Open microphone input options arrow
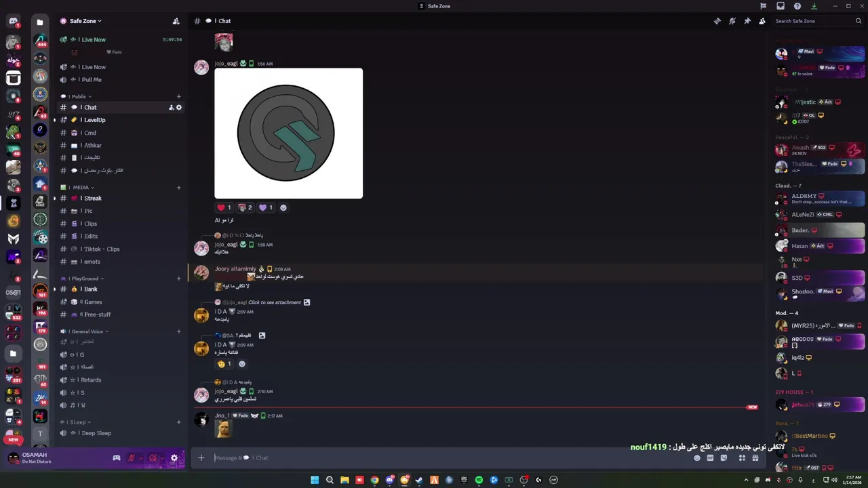The width and height of the screenshot is (868, 488). pyautogui.click(x=140, y=458)
